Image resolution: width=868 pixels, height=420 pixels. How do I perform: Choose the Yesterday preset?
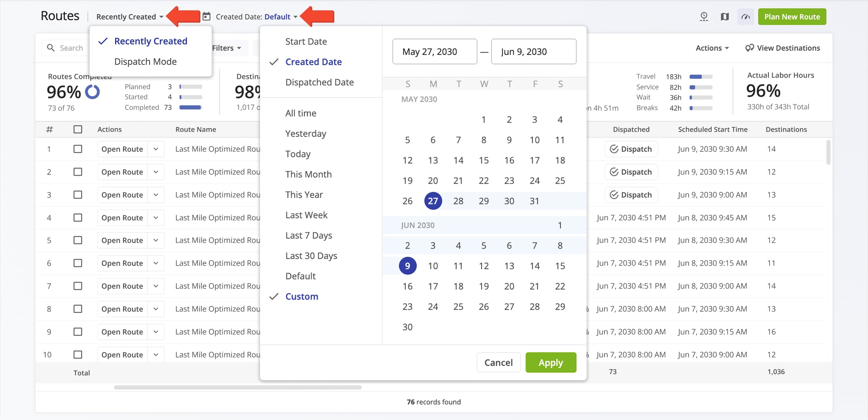click(306, 134)
